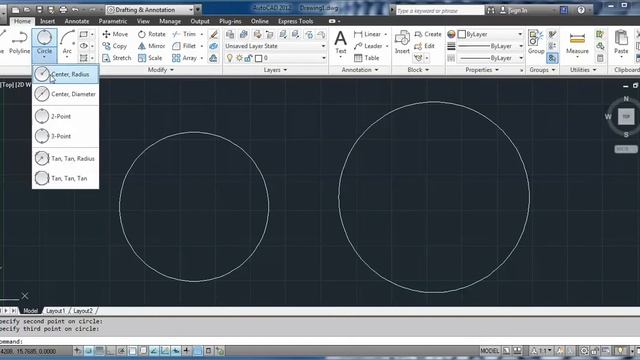Use the Fillet tool
Viewport: 640px width, 360px height.
184,46
